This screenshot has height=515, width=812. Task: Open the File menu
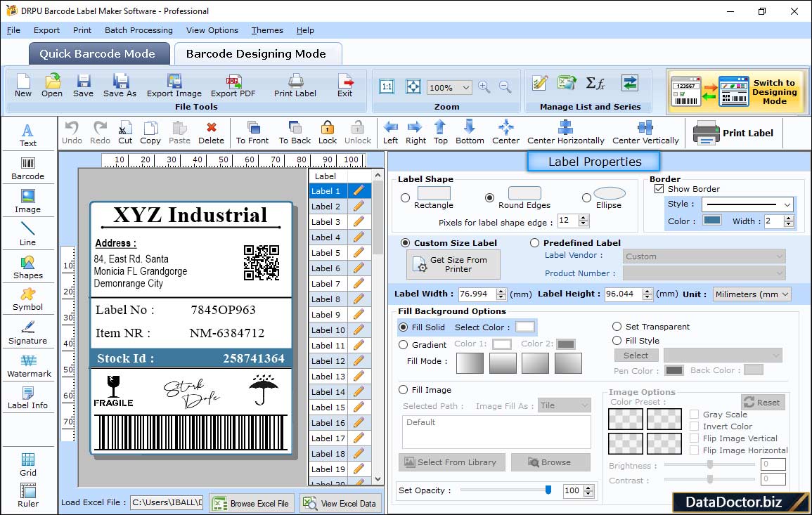click(x=13, y=30)
